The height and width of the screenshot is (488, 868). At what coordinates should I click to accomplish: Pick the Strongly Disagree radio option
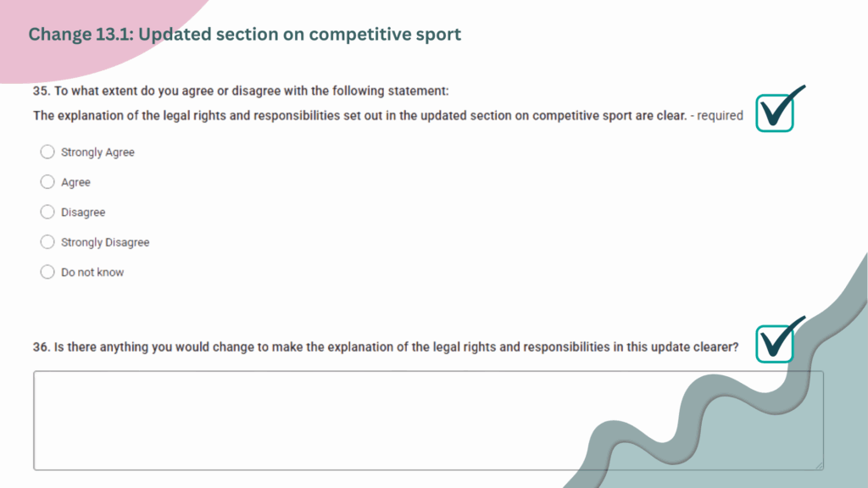point(47,241)
